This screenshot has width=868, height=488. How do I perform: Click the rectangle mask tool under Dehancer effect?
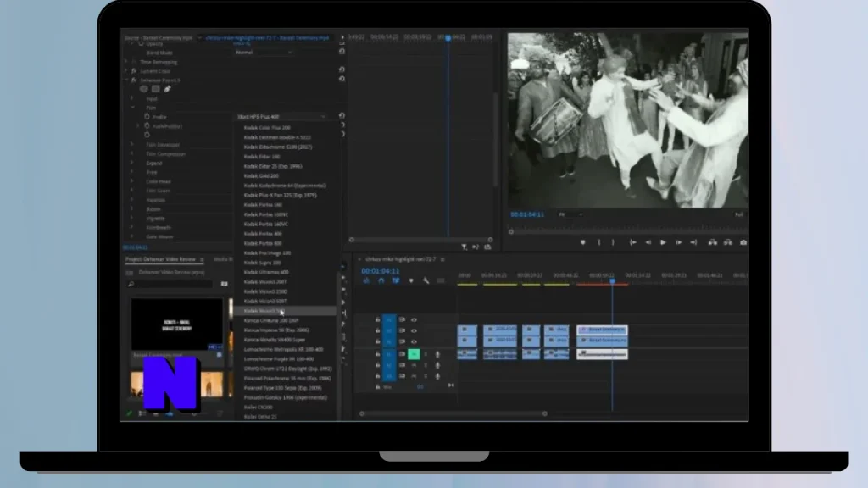(x=156, y=88)
